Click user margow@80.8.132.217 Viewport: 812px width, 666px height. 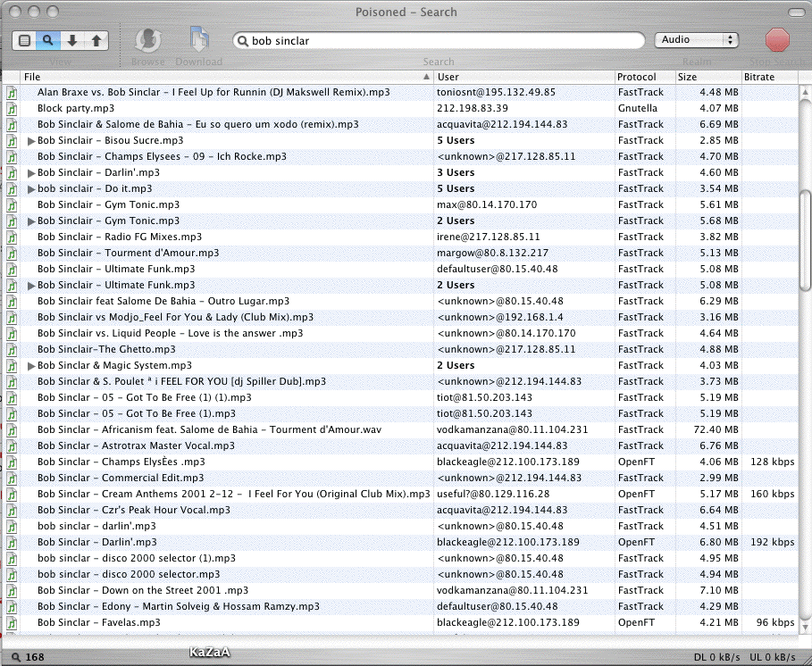[492, 253]
